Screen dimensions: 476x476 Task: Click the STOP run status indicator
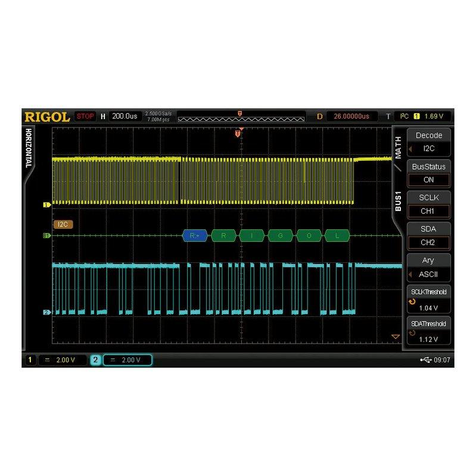pos(85,116)
